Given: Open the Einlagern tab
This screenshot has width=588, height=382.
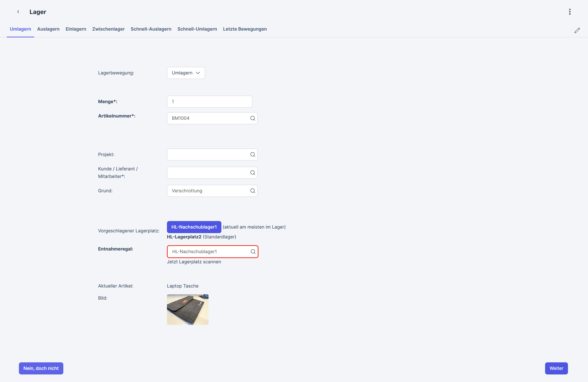Looking at the screenshot, I should pos(76,29).
